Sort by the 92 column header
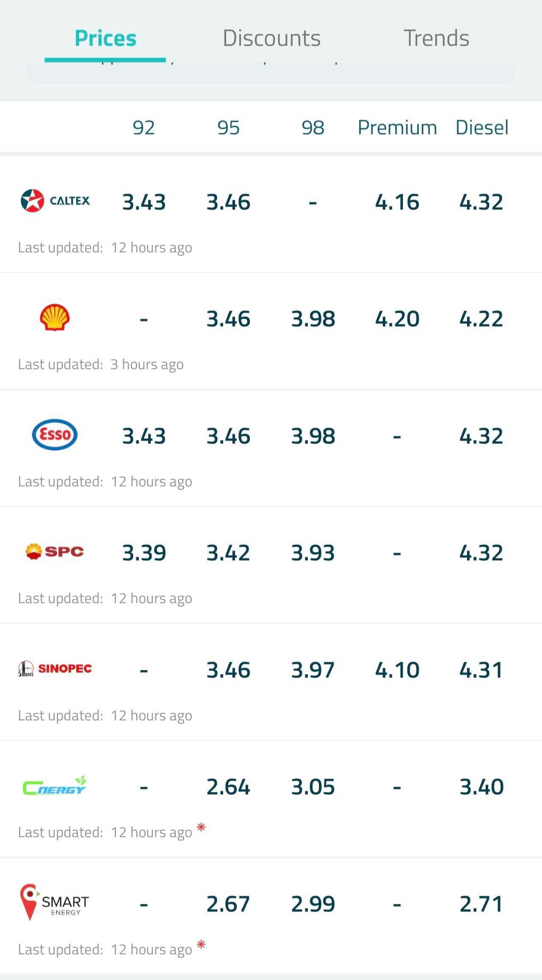 point(144,127)
